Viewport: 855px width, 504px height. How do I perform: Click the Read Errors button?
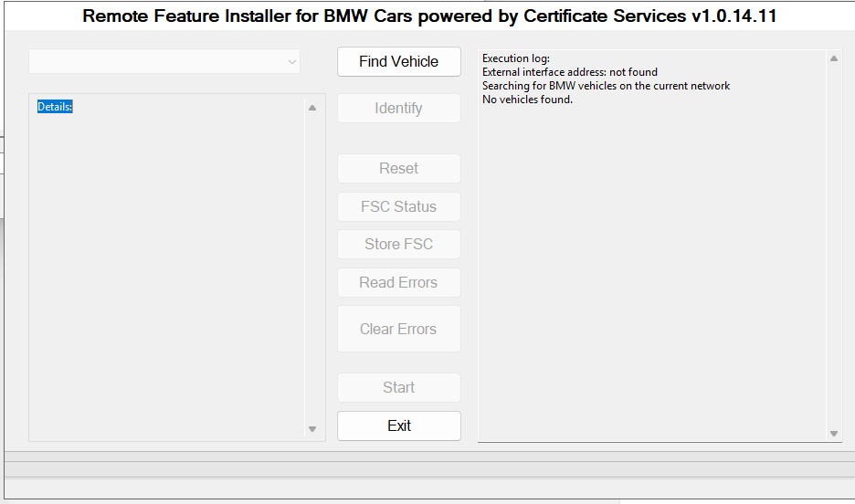click(x=398, y=282)
